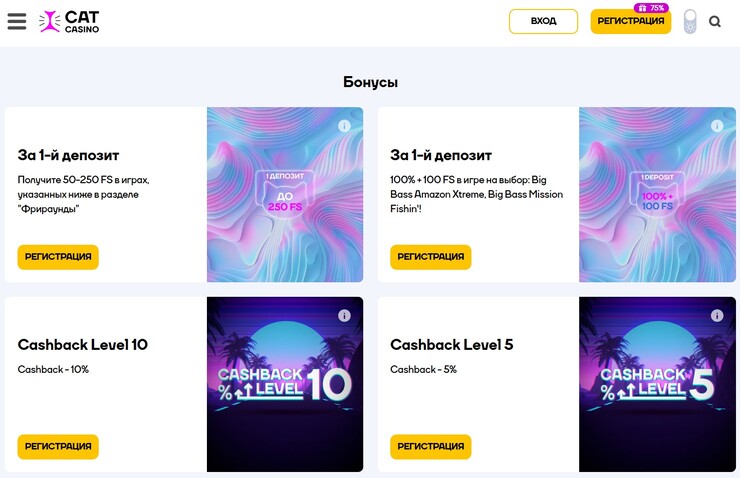Click the header РЕГИСТРАЦИЯ button
Image resolution: width=740 pixels, height=478 pixels.
tap(630, 22)
